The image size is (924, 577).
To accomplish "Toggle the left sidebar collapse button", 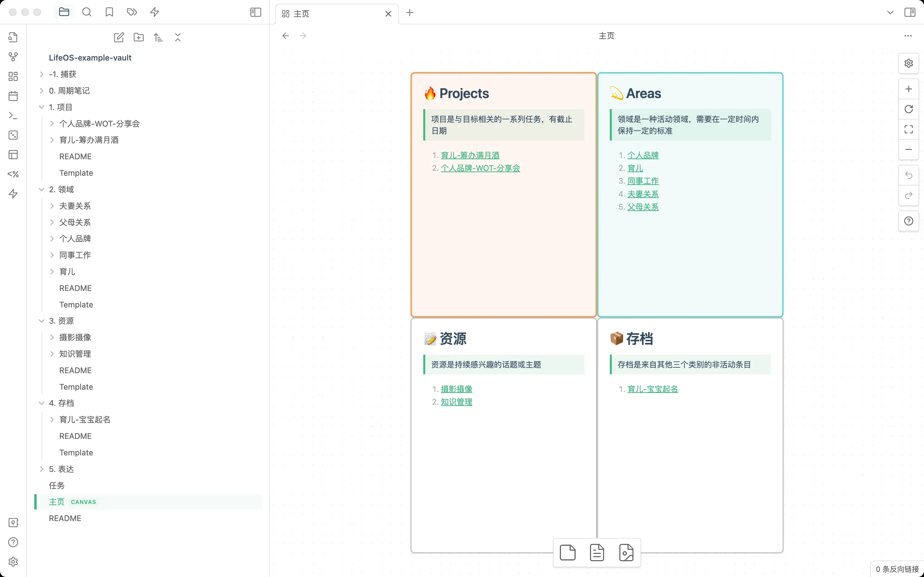I will click(255, 12).
